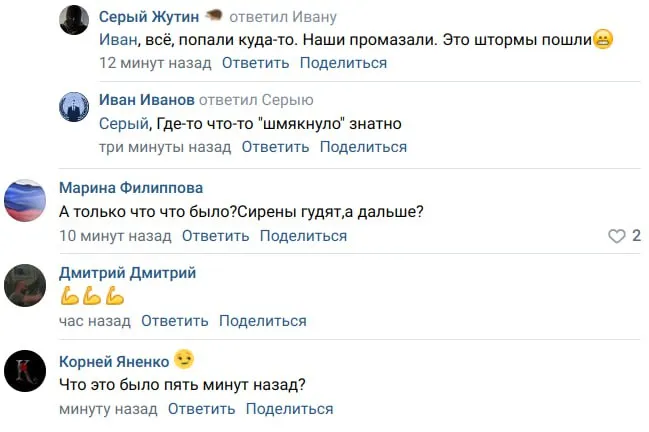Share Серый Жутин's comment
This screenshot has width=649, height=432.
point(343,63)
